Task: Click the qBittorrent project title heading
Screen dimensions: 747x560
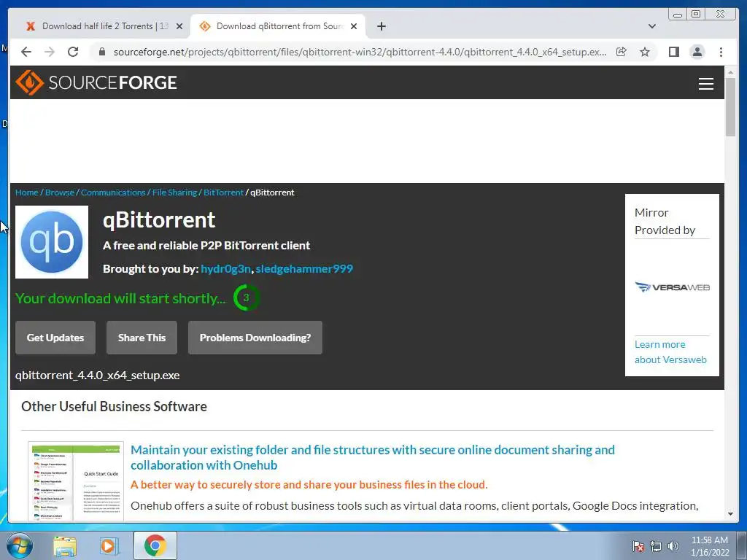Action: (x=158, y=220)
